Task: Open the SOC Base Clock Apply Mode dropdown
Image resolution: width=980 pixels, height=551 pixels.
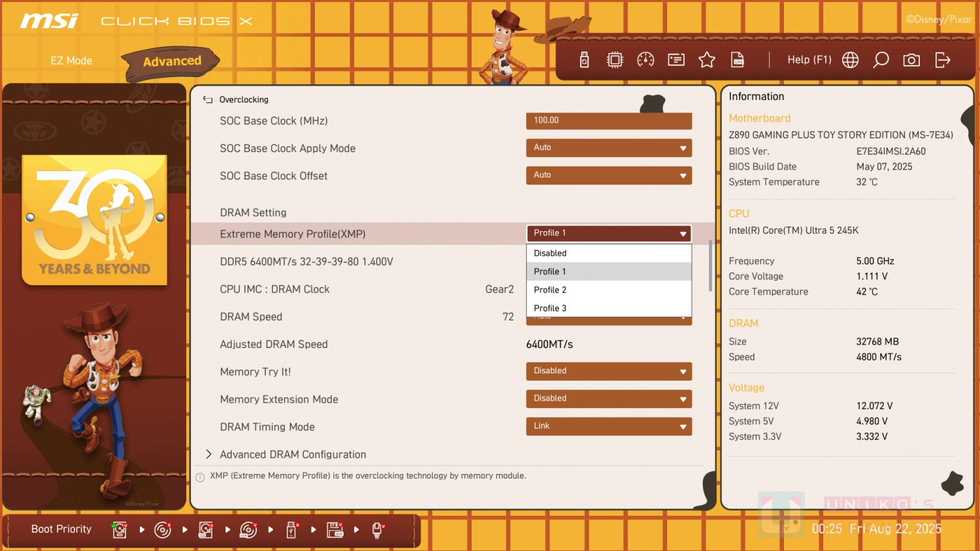Action: [609, 148]
